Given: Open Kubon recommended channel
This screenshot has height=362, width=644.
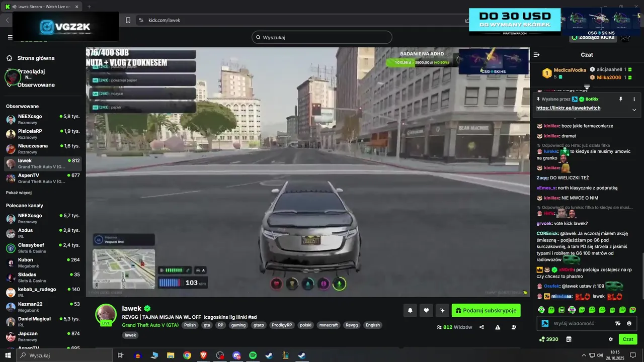Looking at the screenshot, I should pyautogui.click(x=43, y=262).
